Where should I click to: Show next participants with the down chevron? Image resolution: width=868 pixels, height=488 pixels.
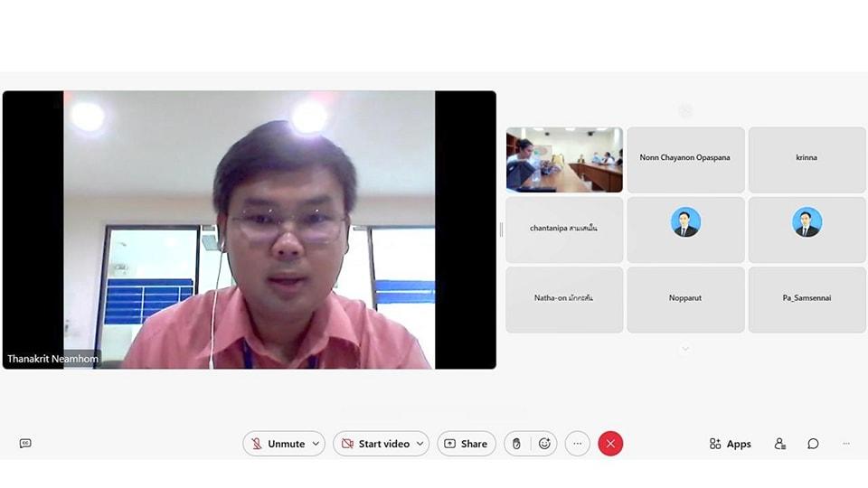pyautogui.click(x=685, y=349)
